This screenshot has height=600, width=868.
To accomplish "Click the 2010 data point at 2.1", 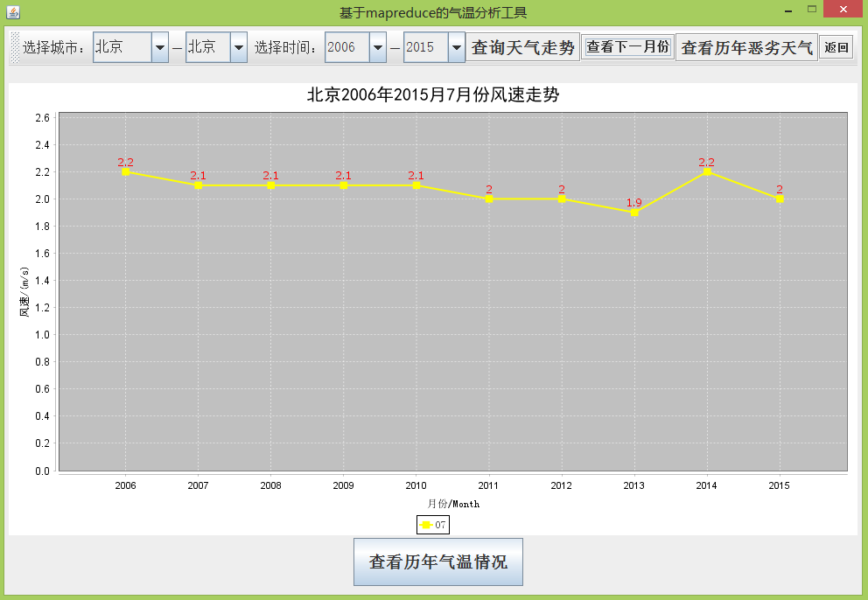I will point(416,185).
